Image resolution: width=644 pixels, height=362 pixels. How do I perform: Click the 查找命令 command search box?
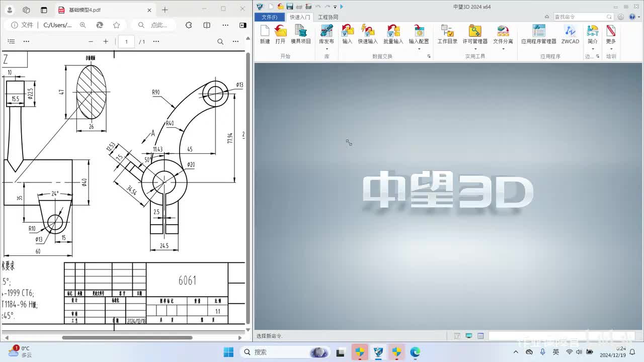584,17
